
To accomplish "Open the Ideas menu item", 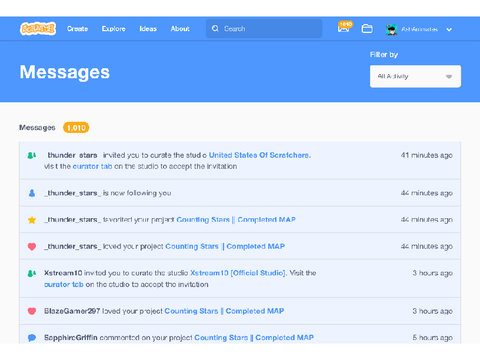I will tap(148, 29).
